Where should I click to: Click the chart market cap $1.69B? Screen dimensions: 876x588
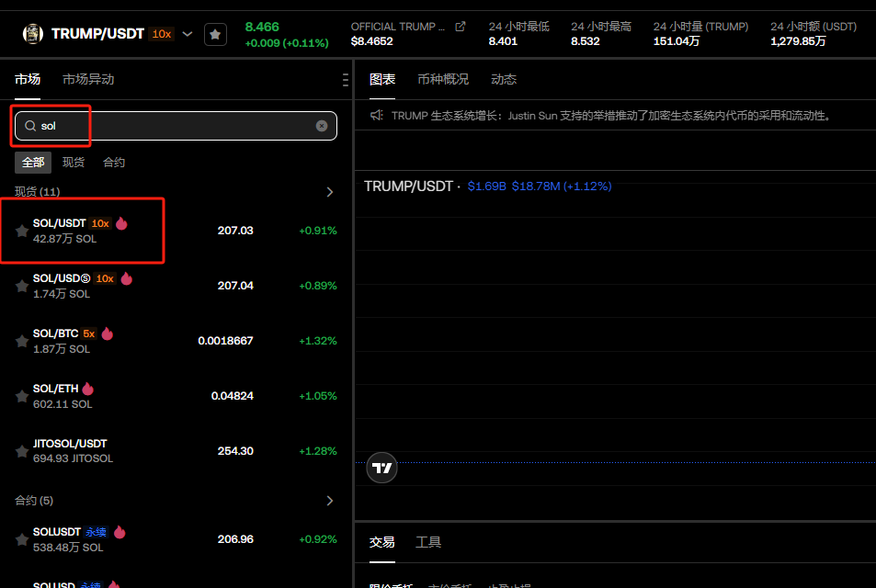tap(486, 187)
